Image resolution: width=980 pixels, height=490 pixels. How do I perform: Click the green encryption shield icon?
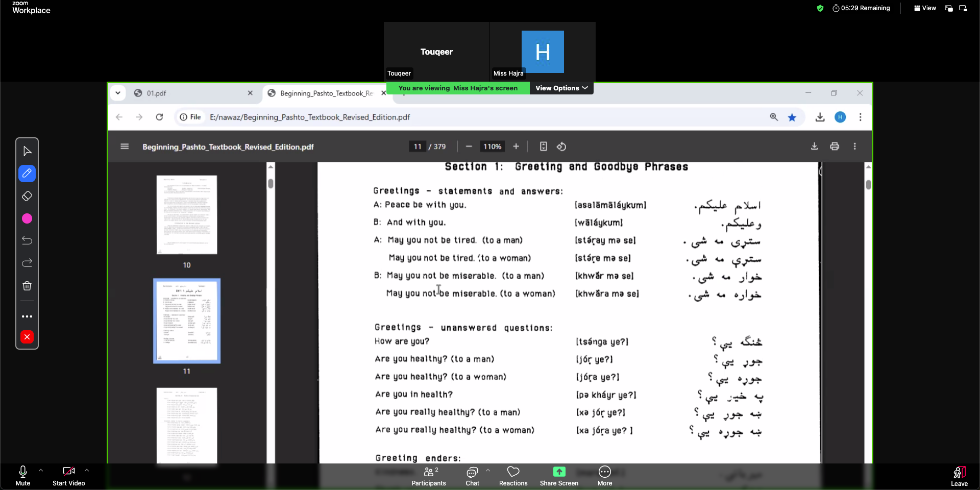(820, 8)
